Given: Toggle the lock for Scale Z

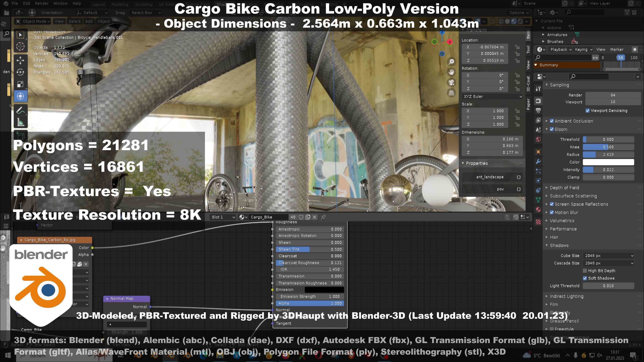Looking at the screenshot, I should (517, 124).
